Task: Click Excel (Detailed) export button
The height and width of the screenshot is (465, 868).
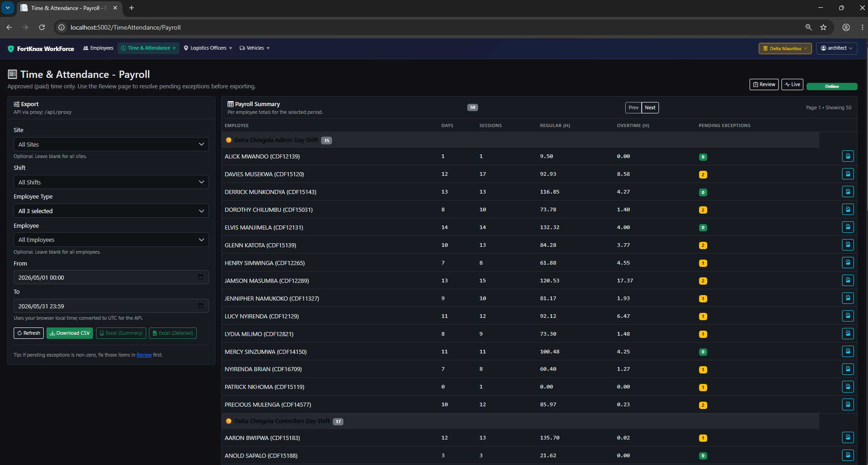Action: [173, 333]
